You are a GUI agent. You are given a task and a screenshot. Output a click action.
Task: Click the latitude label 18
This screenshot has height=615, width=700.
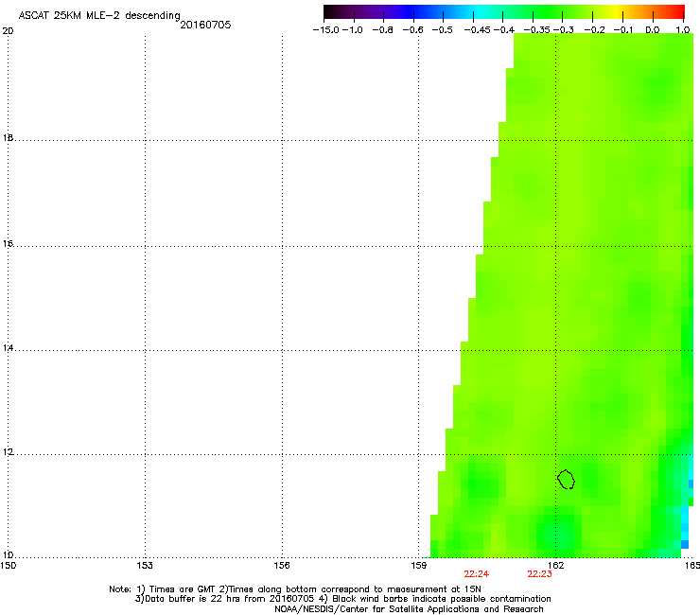pyautogui.click(x=8, y=138)
